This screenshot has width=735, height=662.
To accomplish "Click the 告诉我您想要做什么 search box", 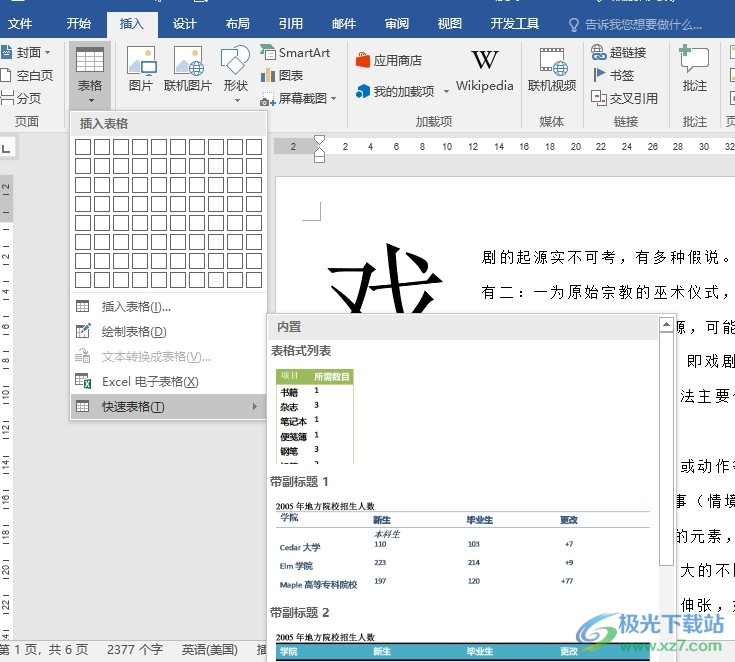I will point(635,24).
